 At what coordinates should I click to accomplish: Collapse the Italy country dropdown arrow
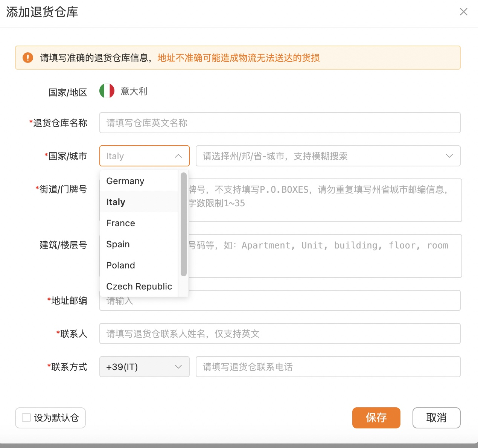(178, 156)
